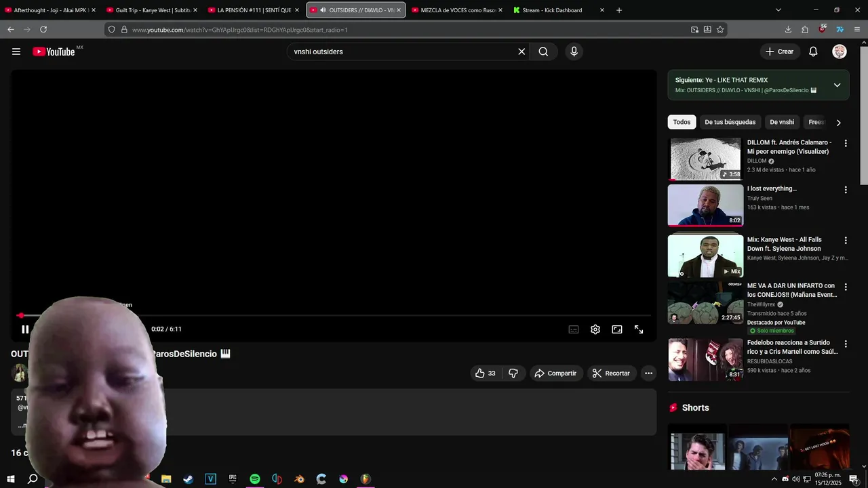Screen dimensions: 868x488
Task: Share the video with Compartir
Action: (x=555, y=373)
